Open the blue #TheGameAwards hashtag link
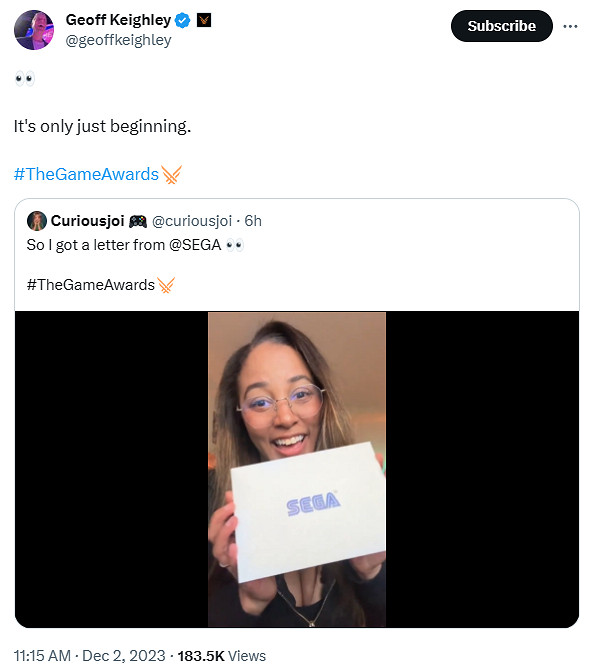Image resolution: width=596 pixels, height=671 pixels. click(x=86, y=174)
